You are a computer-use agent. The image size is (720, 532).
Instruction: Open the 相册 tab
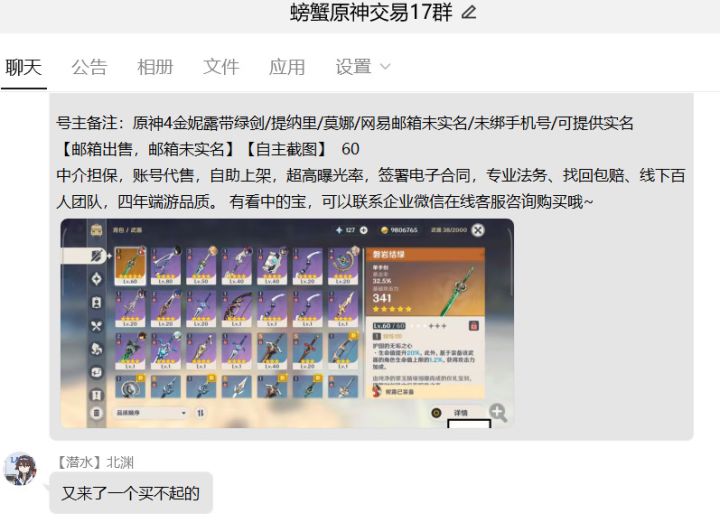coord(155,67)
